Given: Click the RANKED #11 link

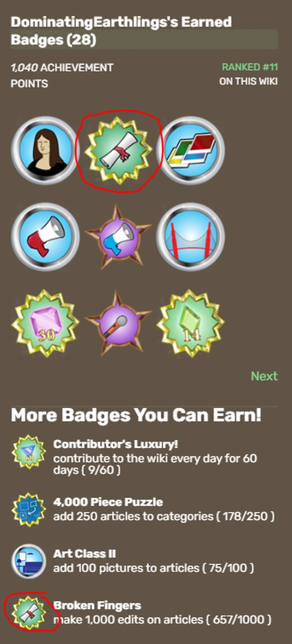Looking at the screenshot, I should click(250, 67).
